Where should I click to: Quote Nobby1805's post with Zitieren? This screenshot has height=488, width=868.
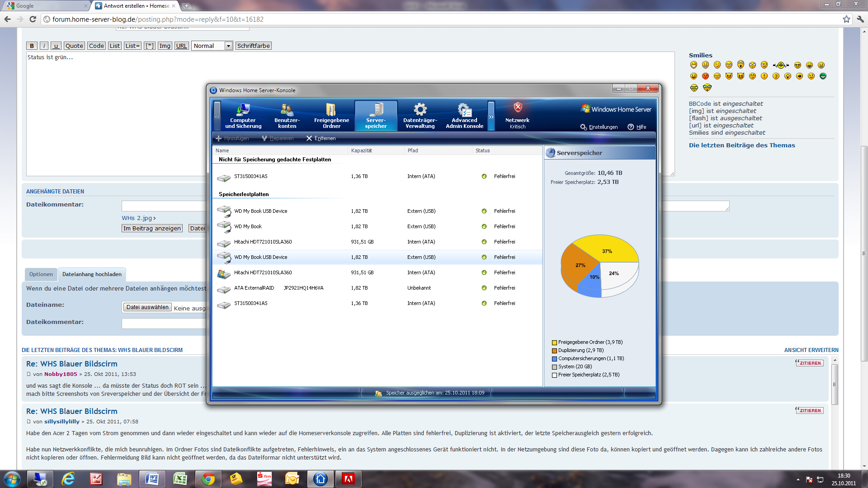809,363
